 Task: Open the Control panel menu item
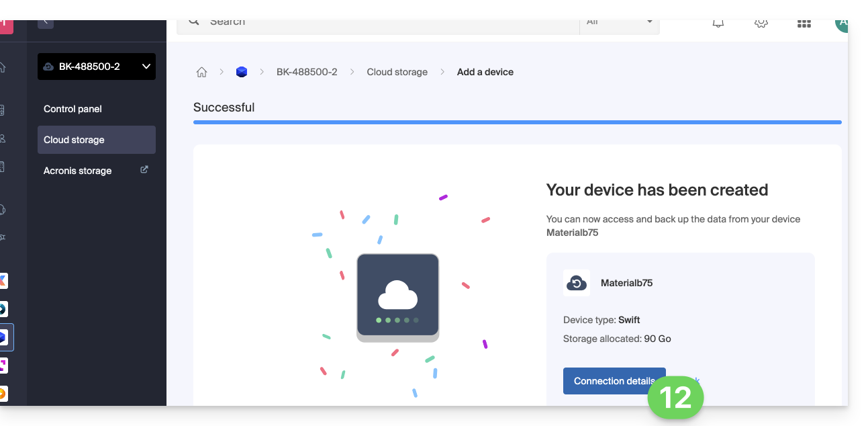click(73, 109)
